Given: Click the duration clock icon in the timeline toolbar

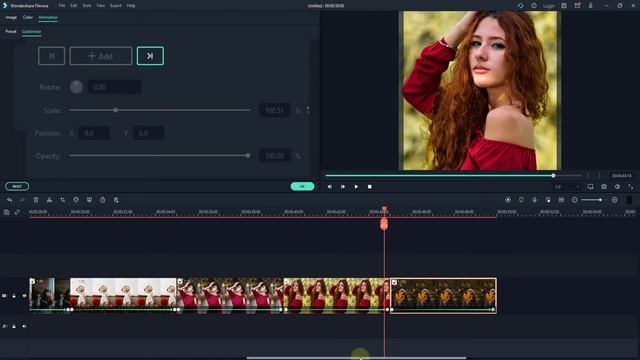Looking at the screenshot, I should coord(102,200).
